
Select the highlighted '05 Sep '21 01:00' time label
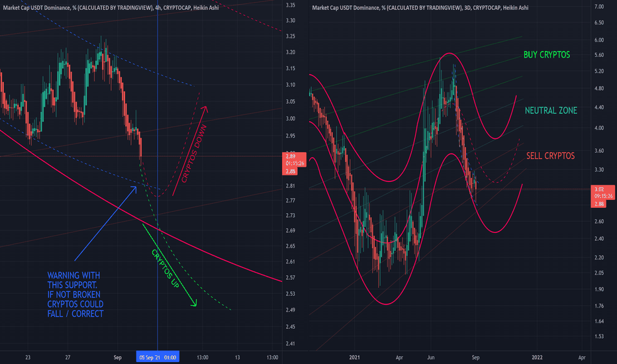pyautogui.click(x=158, y=357)
